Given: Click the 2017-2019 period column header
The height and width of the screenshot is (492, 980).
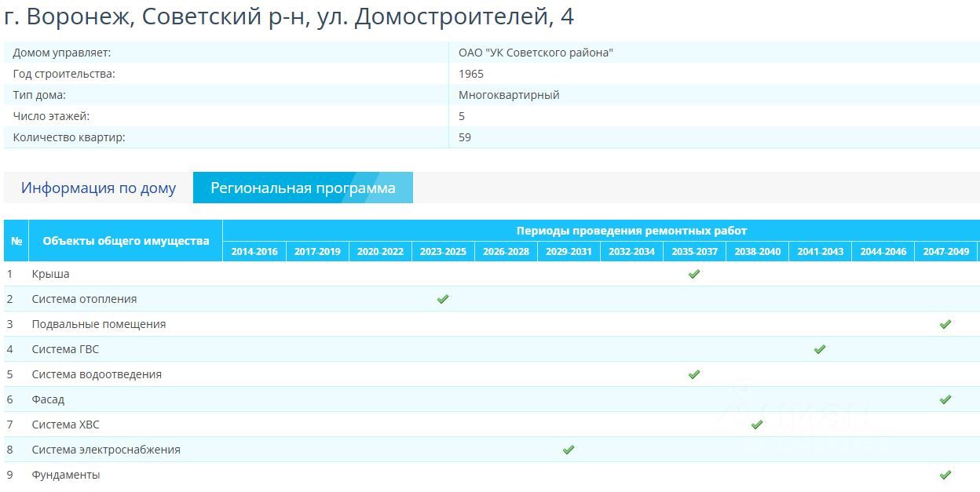Looking at the screenshot, I should [317, 252].
